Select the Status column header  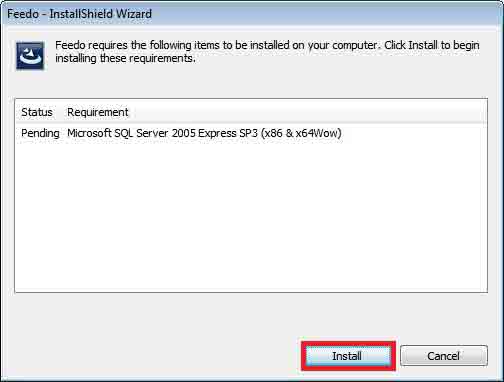pos(37,112)
